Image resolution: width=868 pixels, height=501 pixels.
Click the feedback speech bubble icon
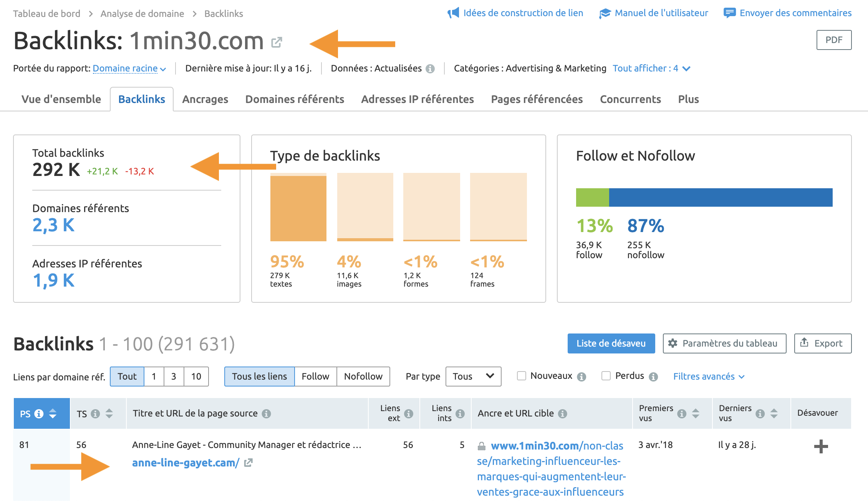[x=729, y=13]
